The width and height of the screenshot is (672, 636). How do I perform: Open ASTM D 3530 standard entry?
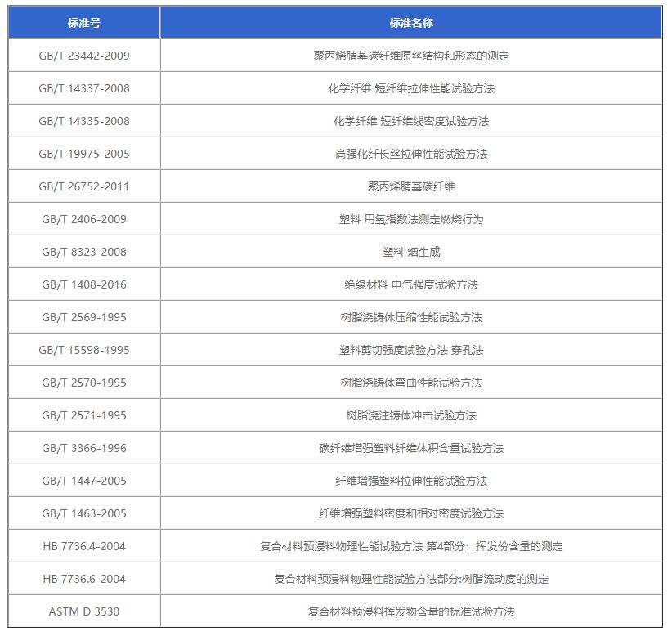pos(83,611)
